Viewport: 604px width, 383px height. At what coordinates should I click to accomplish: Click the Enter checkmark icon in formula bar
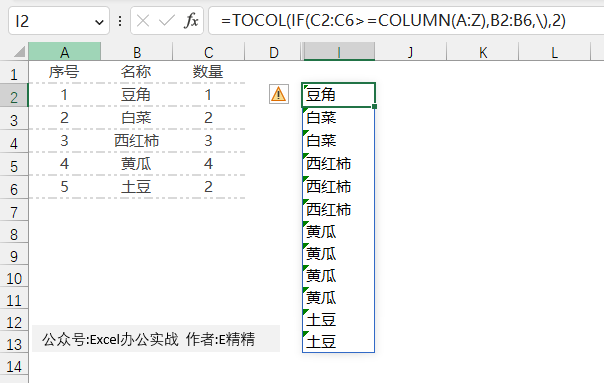click(x=166, y=21)
